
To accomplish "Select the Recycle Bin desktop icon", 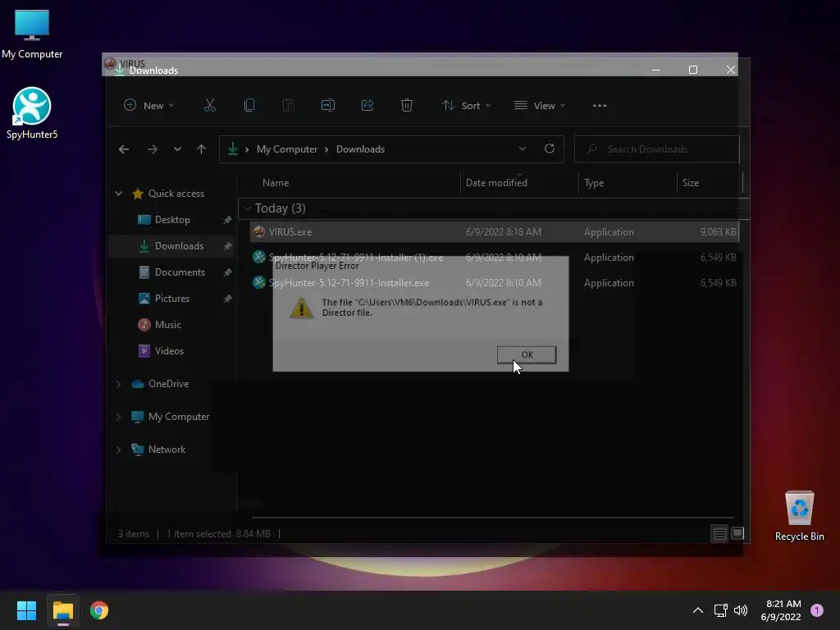I will click(x=799, y=517).
